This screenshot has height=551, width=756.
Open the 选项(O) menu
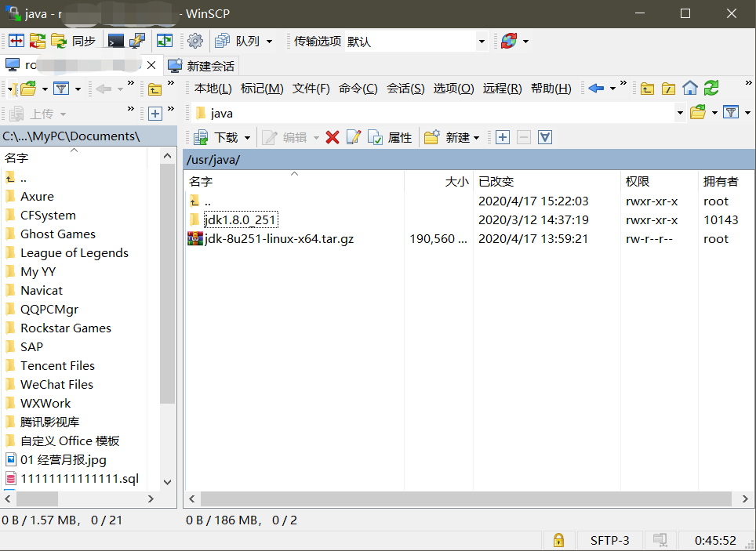(453, 89)
